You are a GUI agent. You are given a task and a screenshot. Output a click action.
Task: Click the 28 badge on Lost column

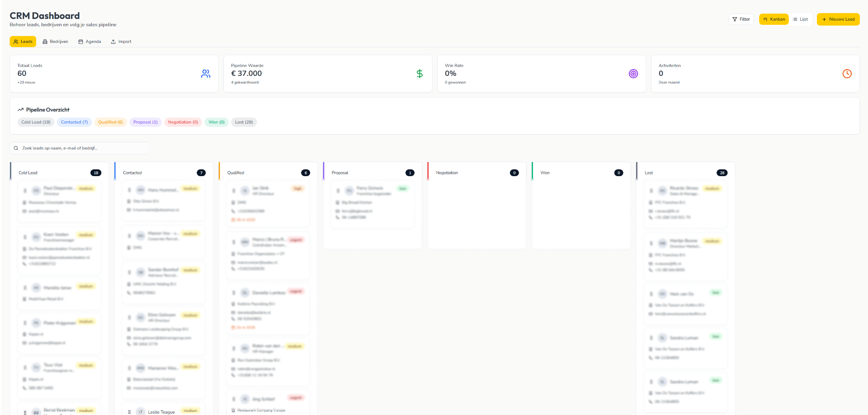722,173
